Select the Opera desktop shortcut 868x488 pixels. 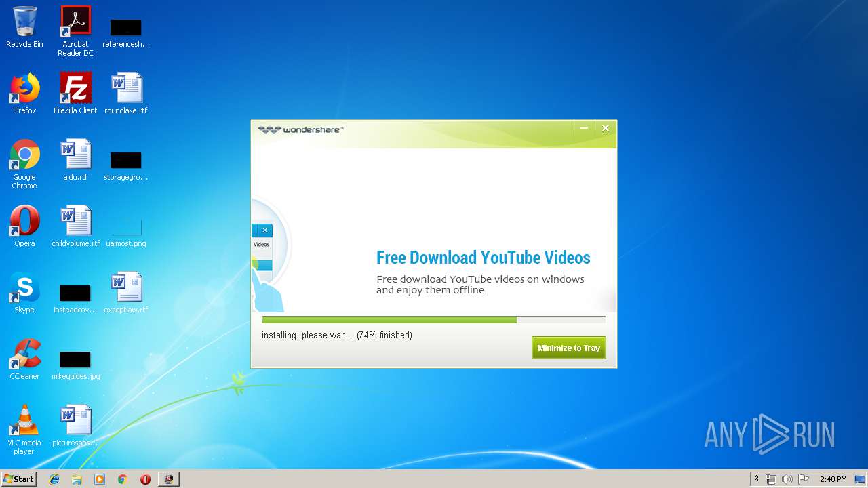coord(24,226)
